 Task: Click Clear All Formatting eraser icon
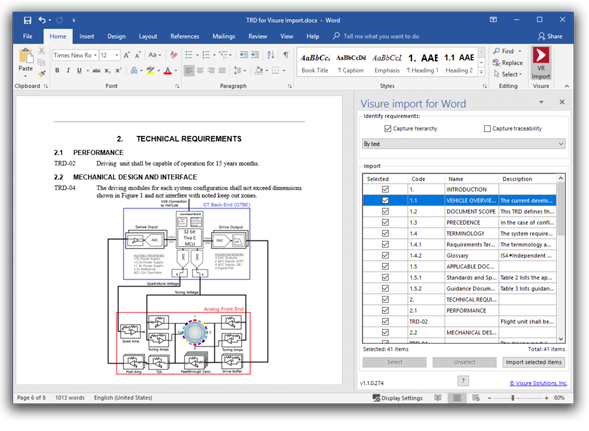pos(173,55)
